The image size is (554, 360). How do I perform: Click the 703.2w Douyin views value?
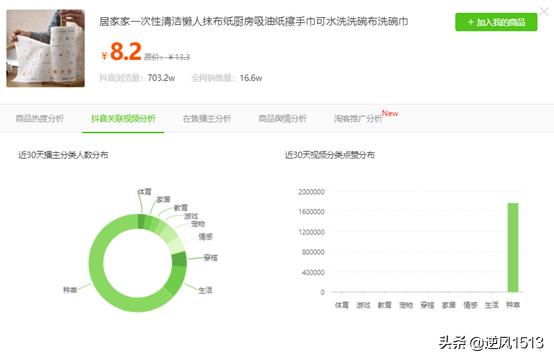point(161,78)
